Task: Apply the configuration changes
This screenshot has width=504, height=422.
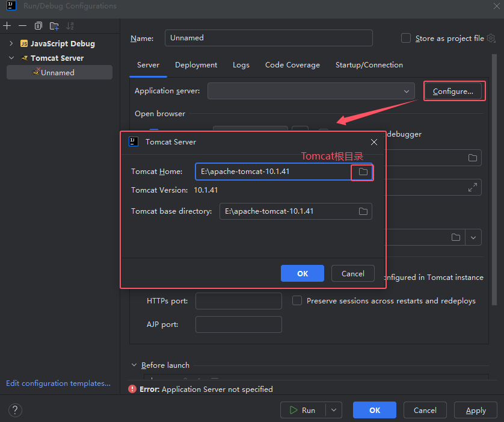Action: [x=476, y=410]
